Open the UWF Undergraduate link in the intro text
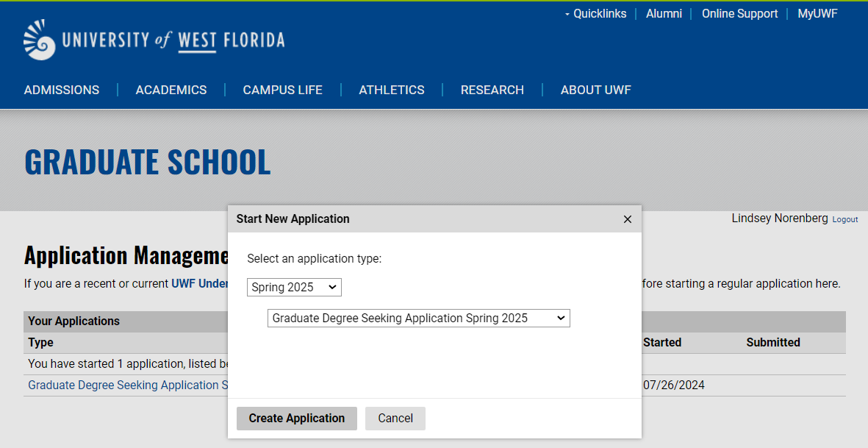The height and width of the screenshot is (448, 868). point(200,284)
